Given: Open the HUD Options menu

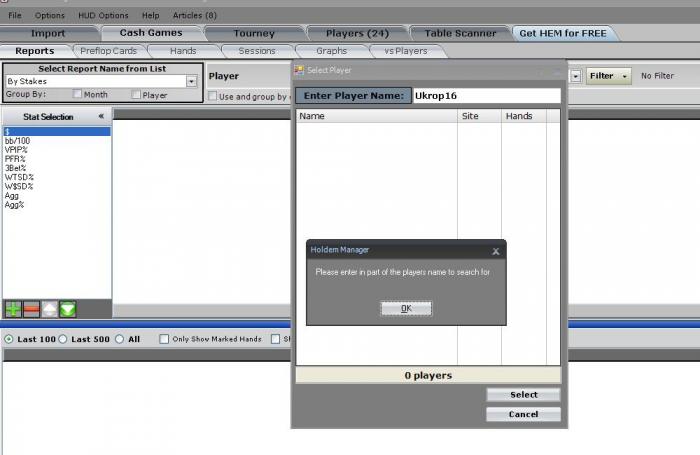Looking at the screenshot, I should (x=103, y=15).
